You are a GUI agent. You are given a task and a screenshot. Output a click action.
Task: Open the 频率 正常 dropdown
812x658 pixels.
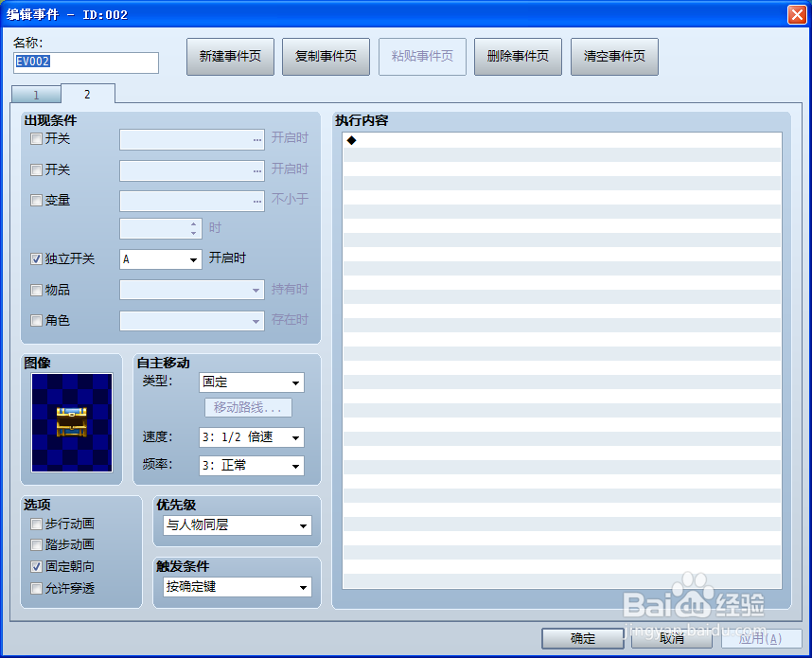coord(251,466)
